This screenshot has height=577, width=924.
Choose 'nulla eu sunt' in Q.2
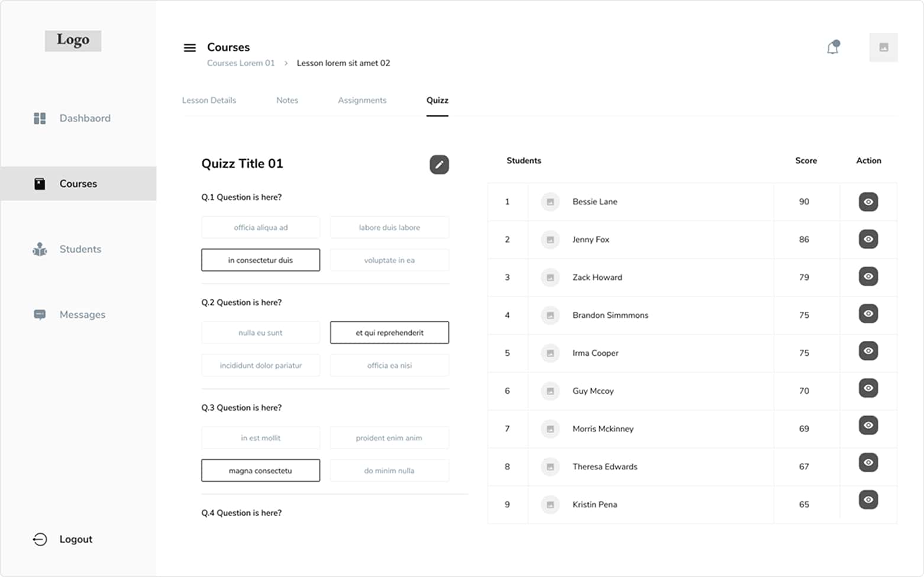click(260, 332)
